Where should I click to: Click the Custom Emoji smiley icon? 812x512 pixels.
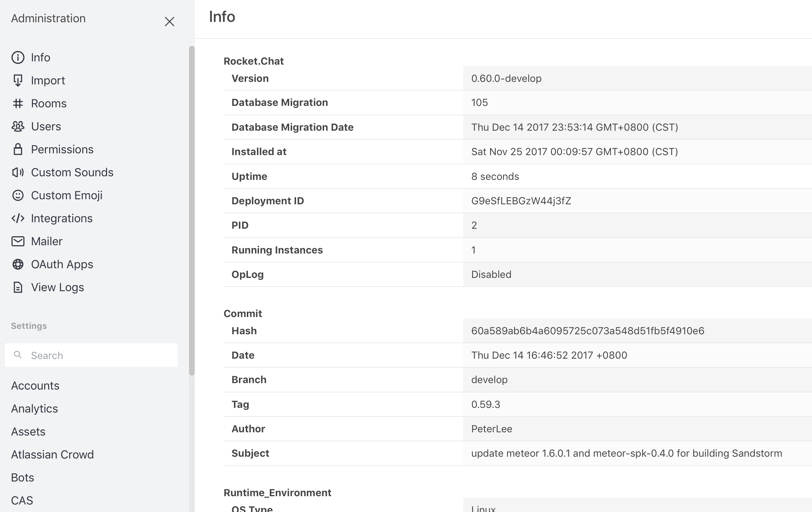[x=18, y=195]
